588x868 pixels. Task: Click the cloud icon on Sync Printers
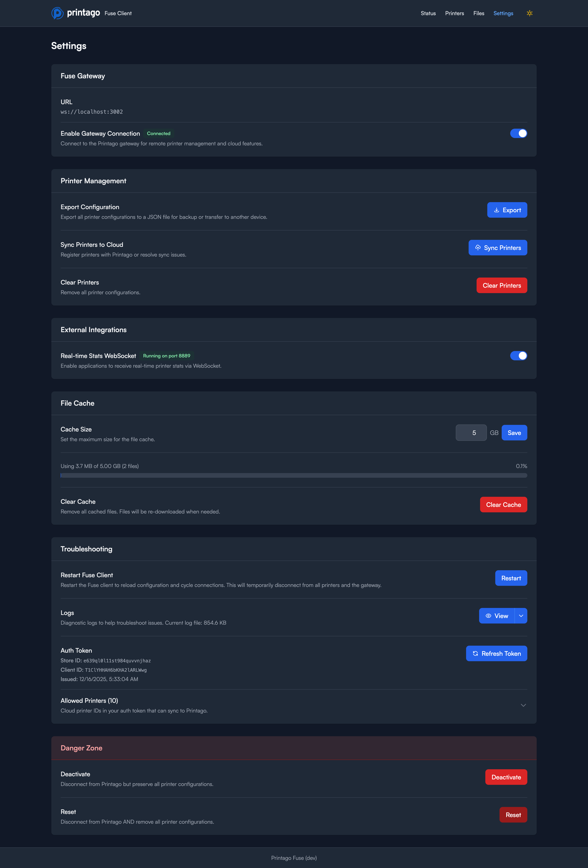pyautogui.click(x=478, y=247)
